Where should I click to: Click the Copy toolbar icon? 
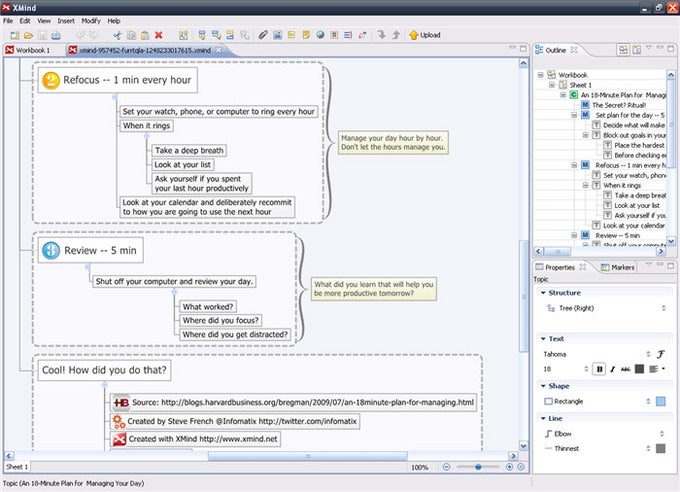131,35
